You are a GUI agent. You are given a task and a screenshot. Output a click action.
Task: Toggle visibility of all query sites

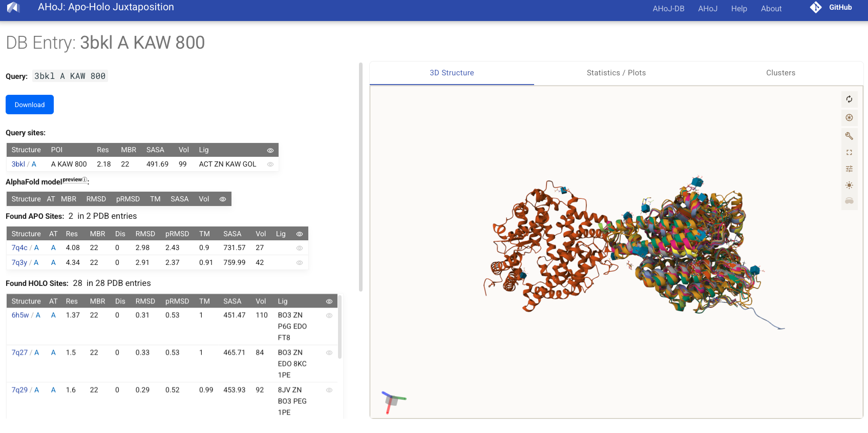coord(270,150)
